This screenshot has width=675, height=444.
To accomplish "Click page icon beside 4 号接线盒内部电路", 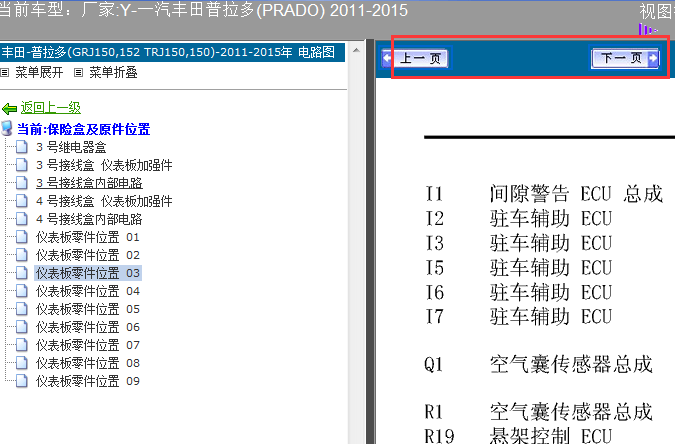I will tap(22, 219).
